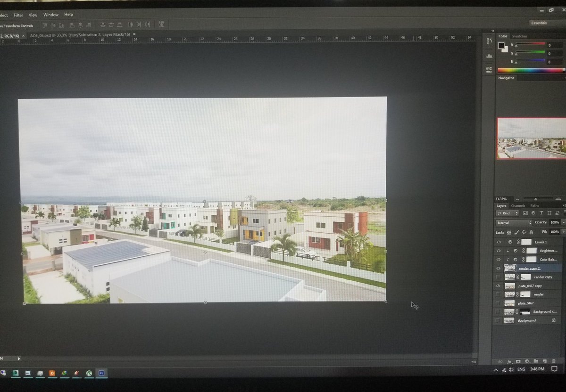Click Distribute bottom edges icon

tap(119, 25)
